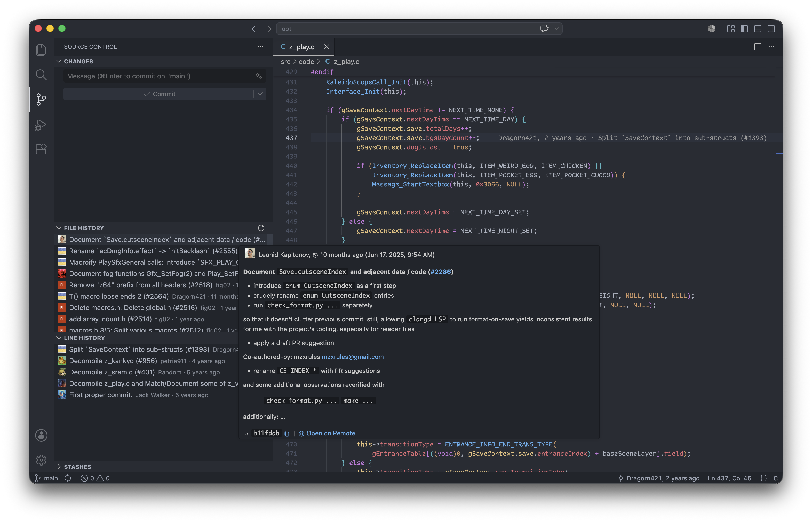The height and width of the screenshot is (522, 812).
Task: Open the Copilot icon in title bar
Action: pos(712,29)
